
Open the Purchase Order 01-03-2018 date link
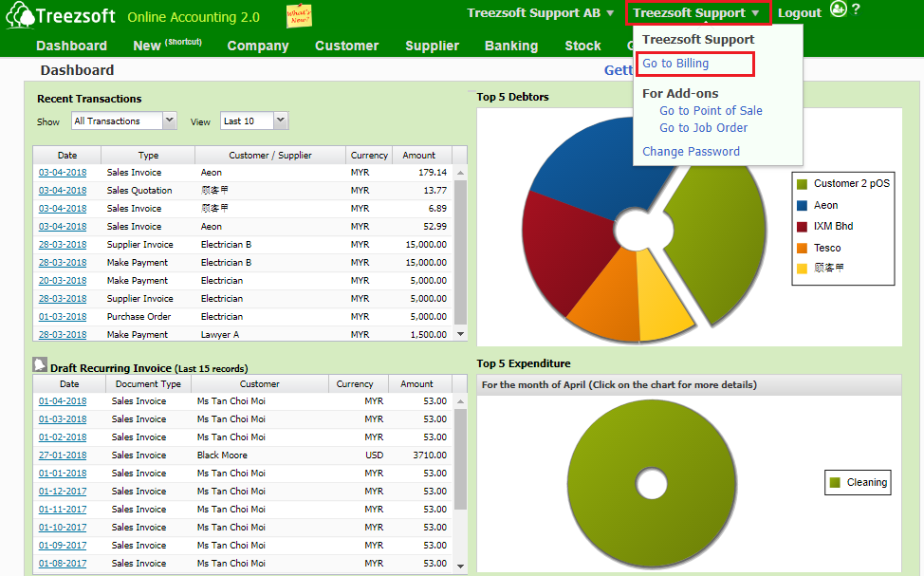[63, 317]
